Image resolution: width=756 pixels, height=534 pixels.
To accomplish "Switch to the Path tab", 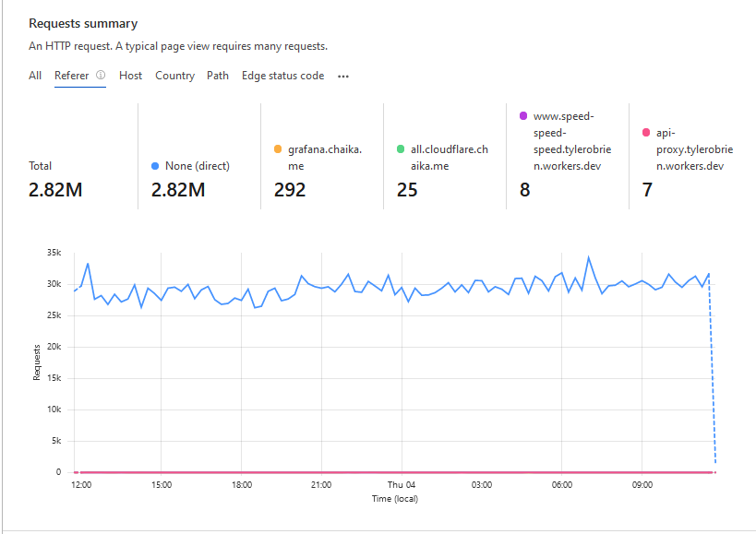I will click(x=218, y=76).
